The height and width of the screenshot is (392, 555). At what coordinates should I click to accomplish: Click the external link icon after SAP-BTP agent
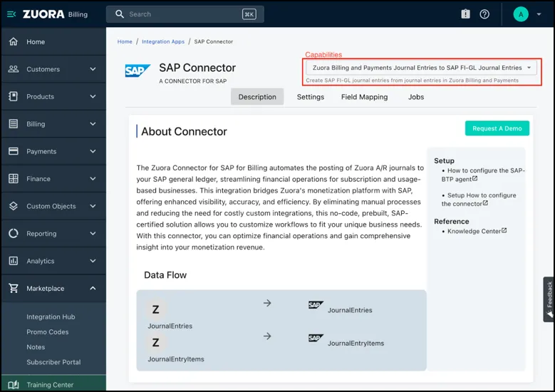[x=475, y=178]
